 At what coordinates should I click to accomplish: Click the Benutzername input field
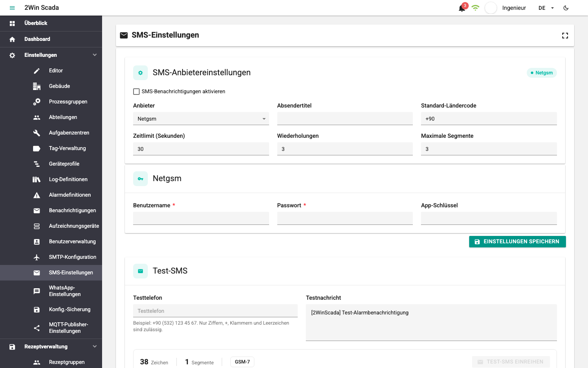[x=201, y=218]
